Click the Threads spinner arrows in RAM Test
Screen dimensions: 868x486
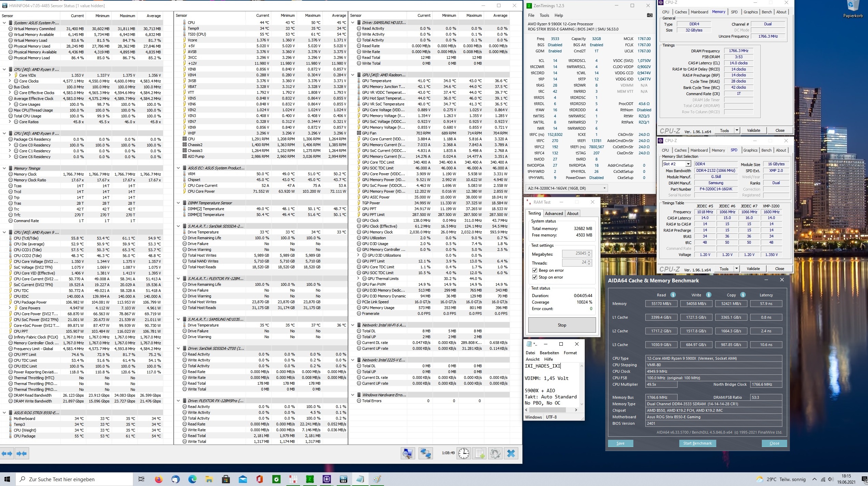(x=589, y=263)
